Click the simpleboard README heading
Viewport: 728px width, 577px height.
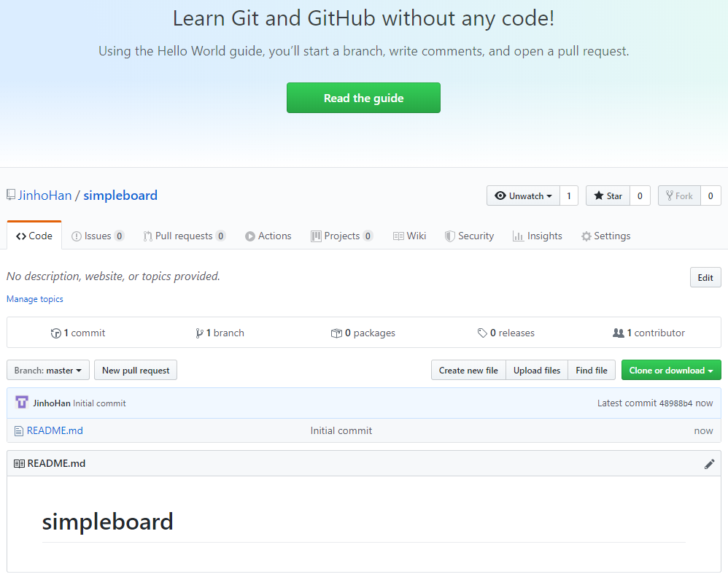[x=107, y=522]
